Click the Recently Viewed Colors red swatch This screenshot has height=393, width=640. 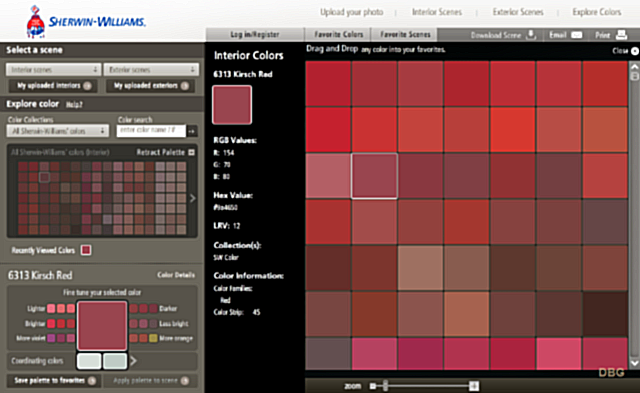[x=86, y=250]
